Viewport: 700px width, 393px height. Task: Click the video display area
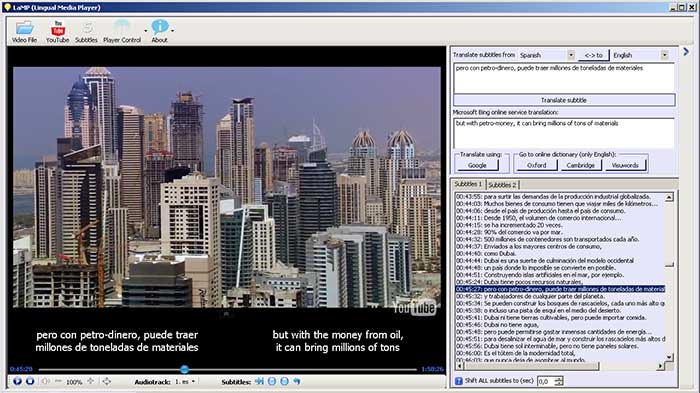(226, 187)
